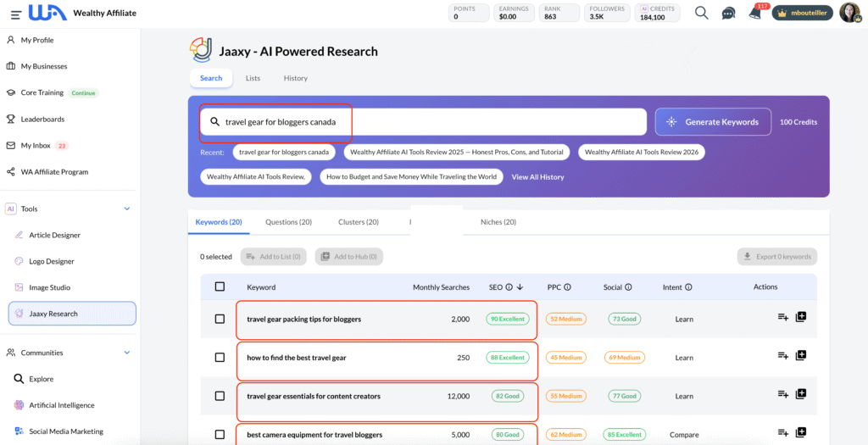The image size is (868, 445).
Task: Select recent 'AI Tools Review 2025 — Honest Pros' search
Action: [457, 152]
